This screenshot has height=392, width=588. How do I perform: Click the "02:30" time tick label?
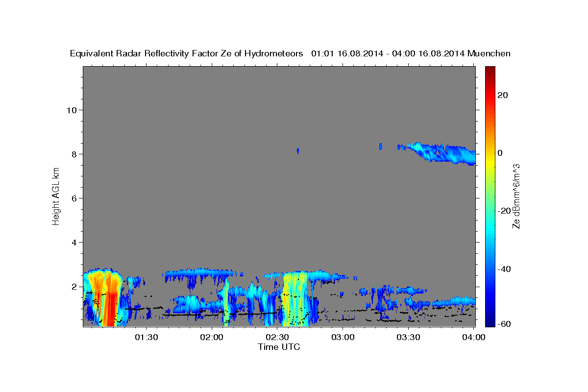click(x=277, y=337)
